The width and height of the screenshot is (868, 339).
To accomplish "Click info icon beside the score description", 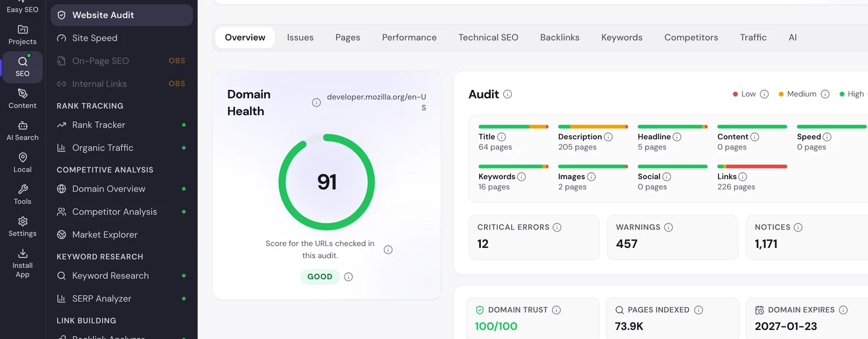I will click(x=388, y=250).
